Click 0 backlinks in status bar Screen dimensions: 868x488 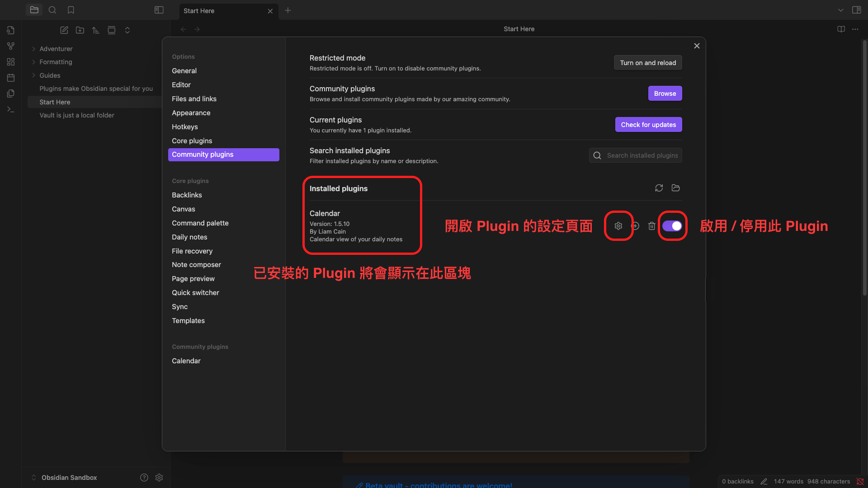click(738, 482)
